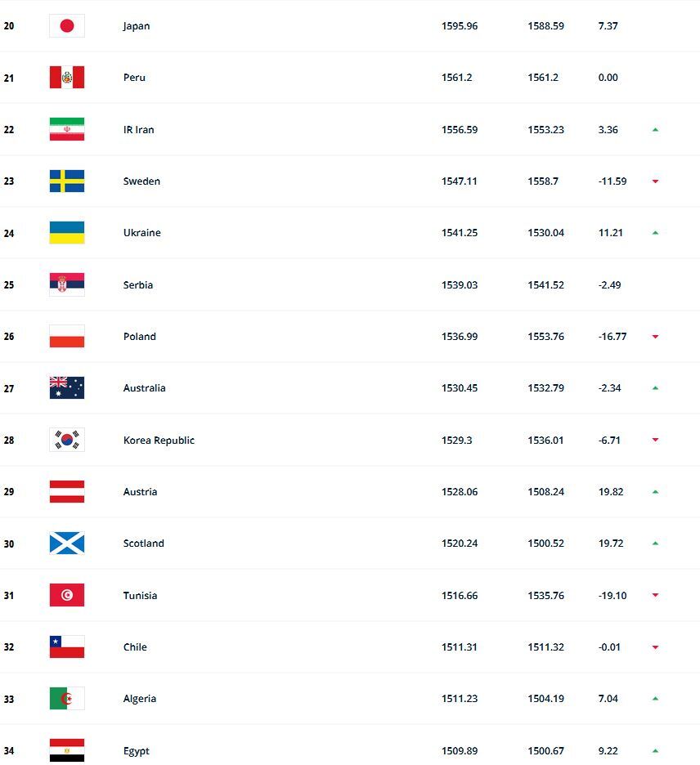Select the Scotland flag icon
700x765 pixels.
pyautogui.click(x=67, y=544)
